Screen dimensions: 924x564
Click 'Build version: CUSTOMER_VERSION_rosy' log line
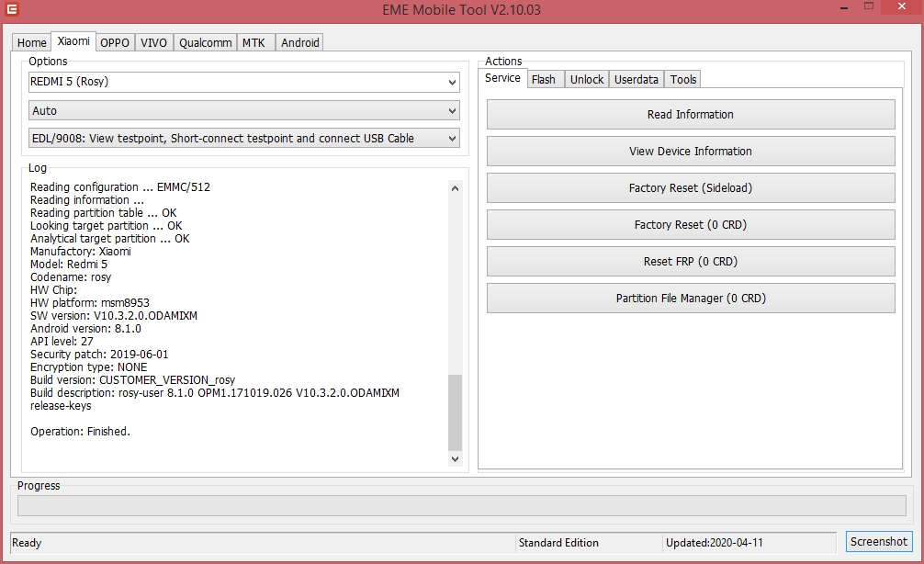coord(132,380)
